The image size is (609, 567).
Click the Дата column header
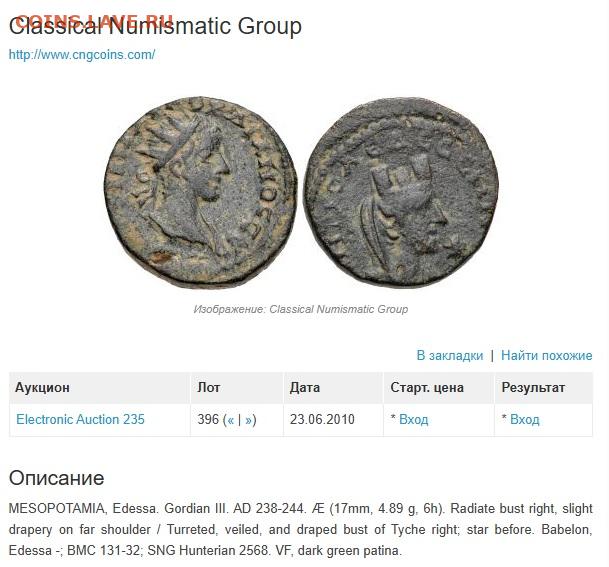pyautogui.click(x=305, y=387)
